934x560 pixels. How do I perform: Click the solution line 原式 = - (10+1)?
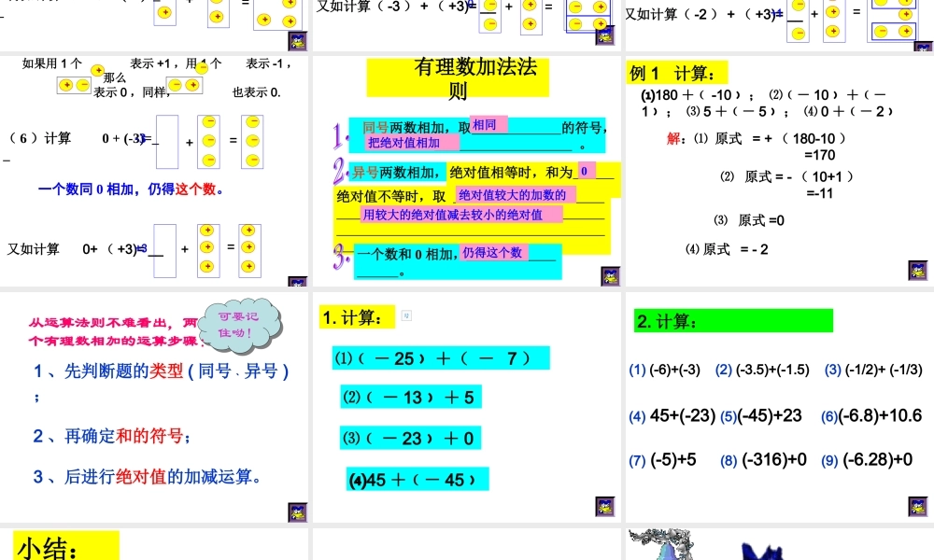pyautogui.click(x=787, y=176)
